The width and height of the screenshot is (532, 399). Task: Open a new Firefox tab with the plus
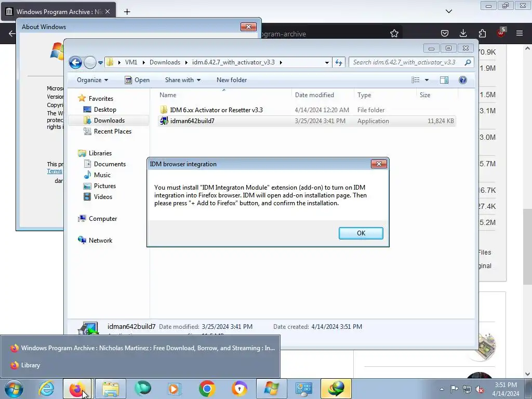(127, 12)
